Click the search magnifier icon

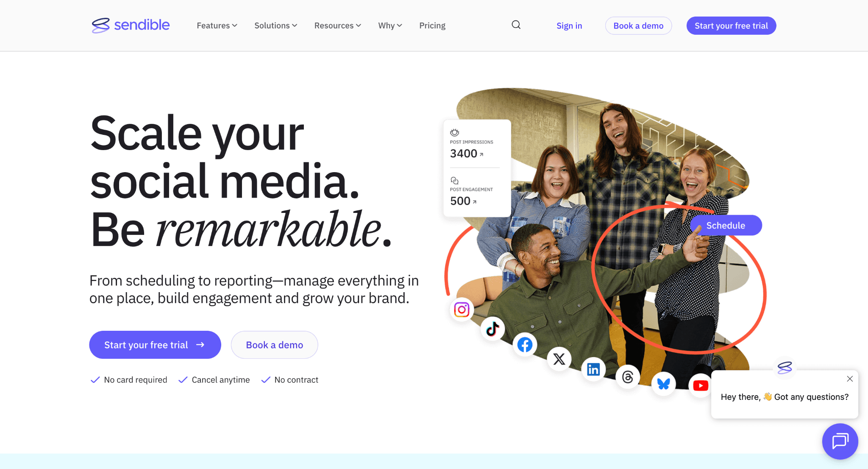pyautogui.click(x=516, y=25)
